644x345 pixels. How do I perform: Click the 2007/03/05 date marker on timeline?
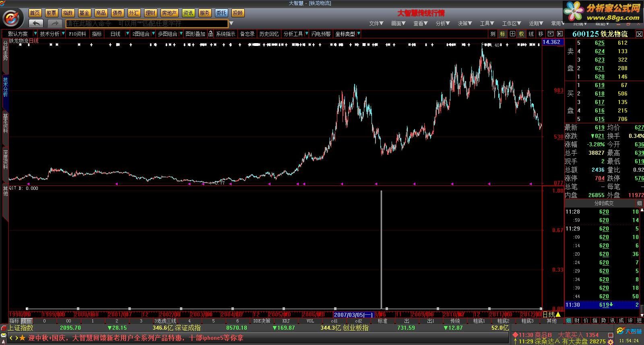(353, 314)
